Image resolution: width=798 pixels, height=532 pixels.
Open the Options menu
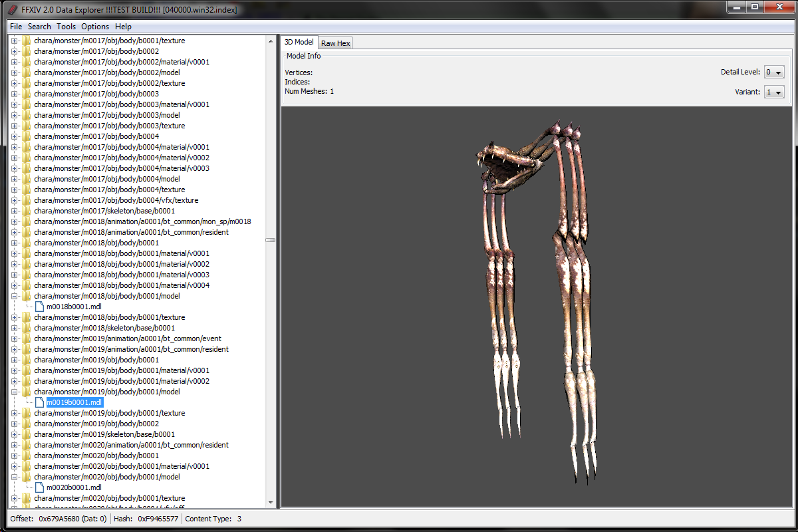click(95, 27)
